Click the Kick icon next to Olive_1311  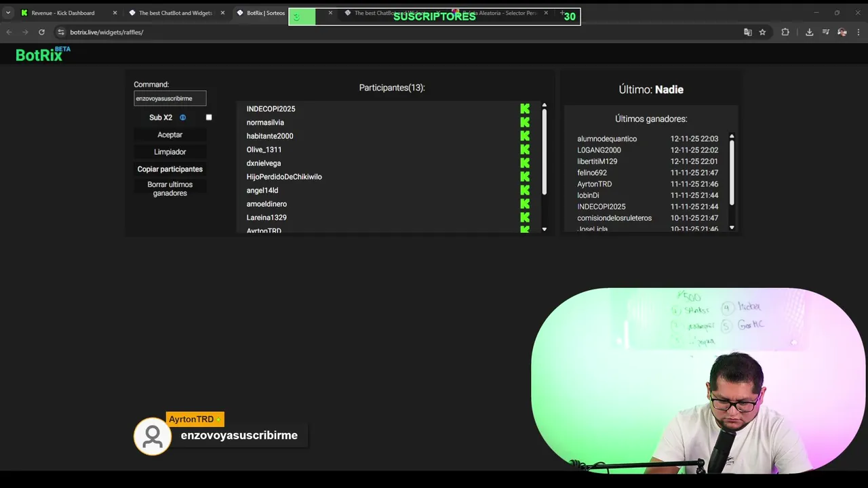[x=525, y=150]
